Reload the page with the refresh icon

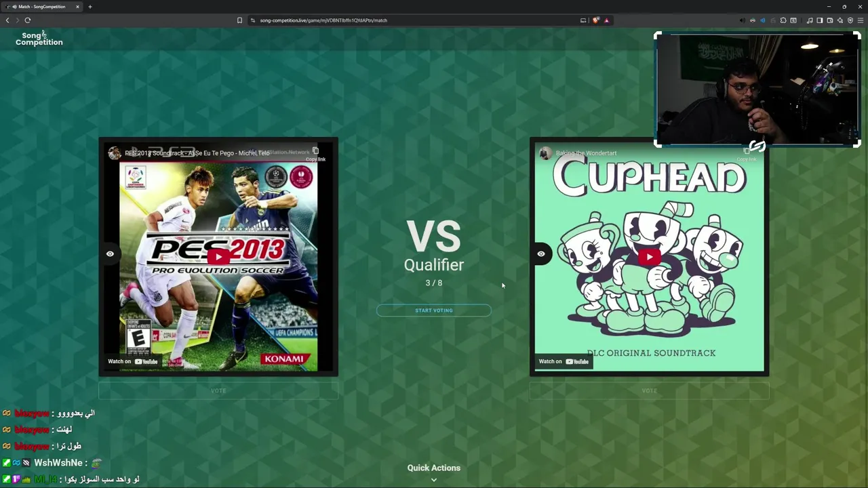pyautogui.click(x=28, y=20)
